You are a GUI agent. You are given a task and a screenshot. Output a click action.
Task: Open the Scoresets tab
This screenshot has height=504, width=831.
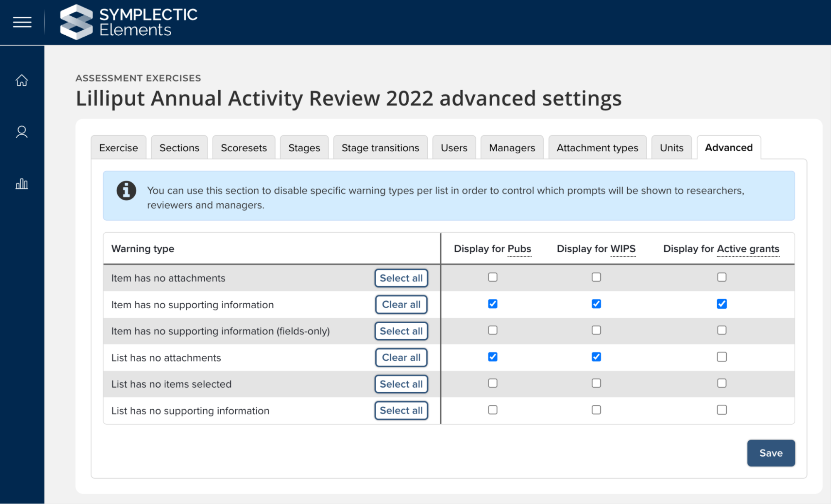[244, 148]
